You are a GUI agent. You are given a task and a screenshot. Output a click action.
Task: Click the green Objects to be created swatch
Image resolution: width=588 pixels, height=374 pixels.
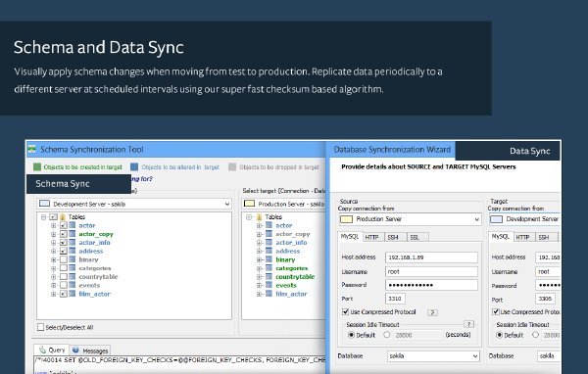click(37, 167)
